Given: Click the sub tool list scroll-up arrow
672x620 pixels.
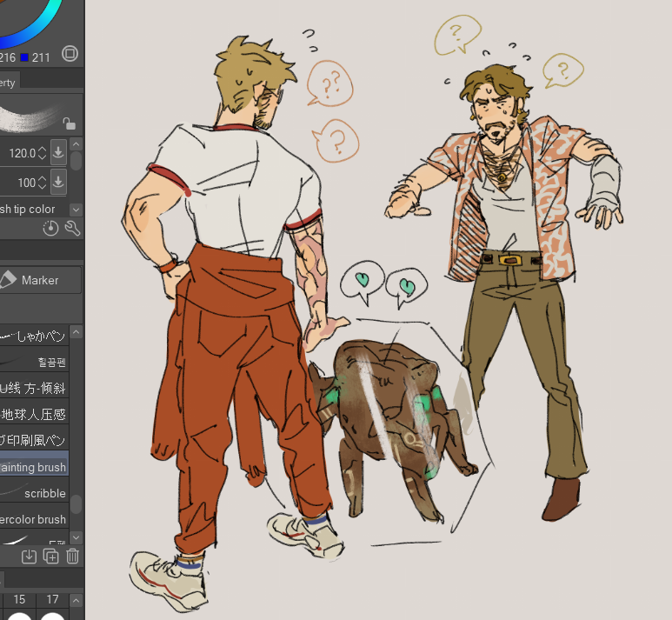Looking at the screenshot, I should pos(76,332).
